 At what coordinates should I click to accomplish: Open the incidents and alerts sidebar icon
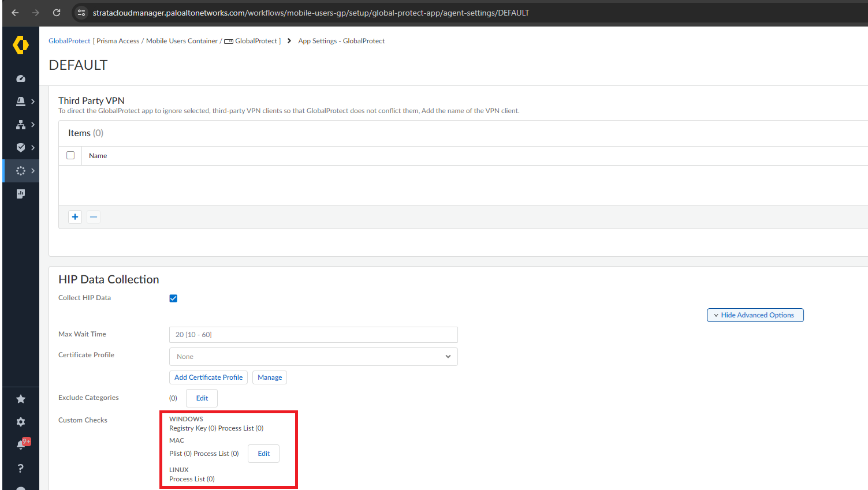(21, 102)
